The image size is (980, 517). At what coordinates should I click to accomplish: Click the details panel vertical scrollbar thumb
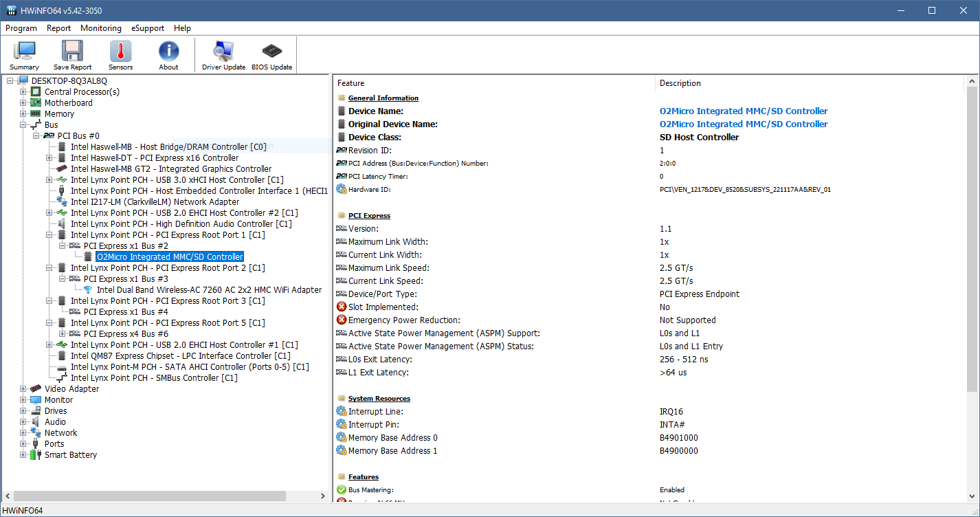pyautogui.click(x=971, y=239)
